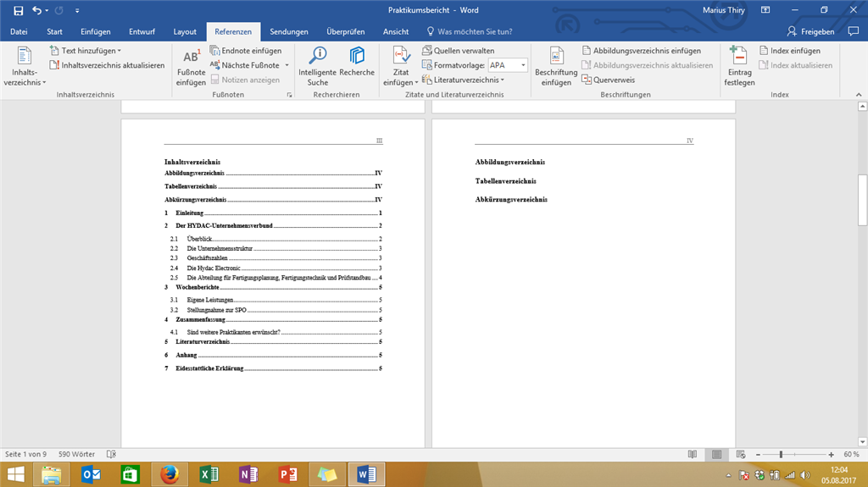Screen dimensions: 868x487
Task: Click the Querverweis icon
Action: (x=615, y=80)
